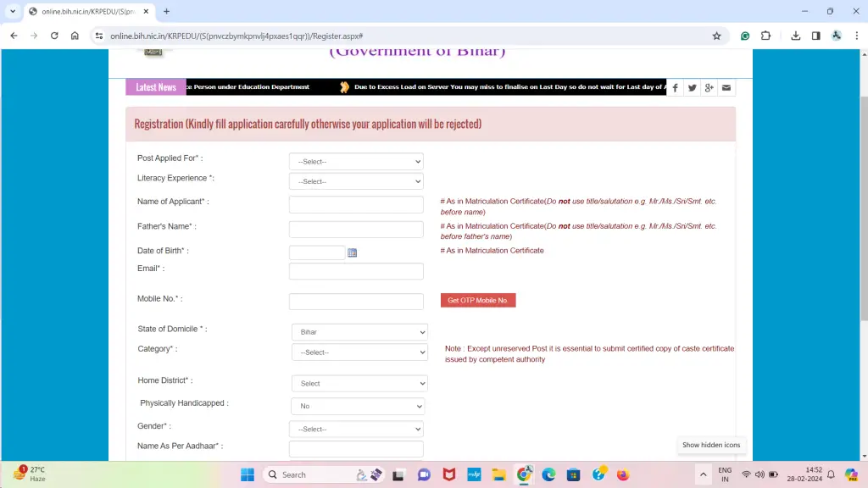
Task: Expand the Literacy Experience dropdown
Action: (x=356, y=181)
